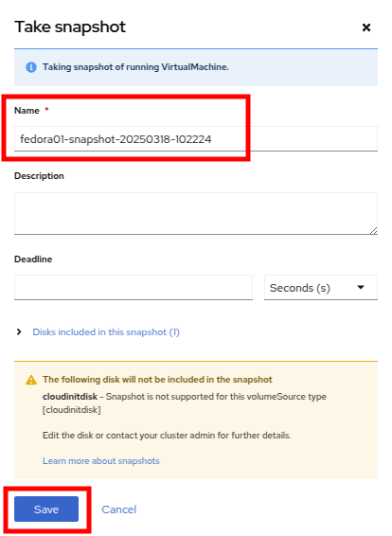Screen dimensions: 392x536
Task: Save the snapshot
Action: click(46, 509)
